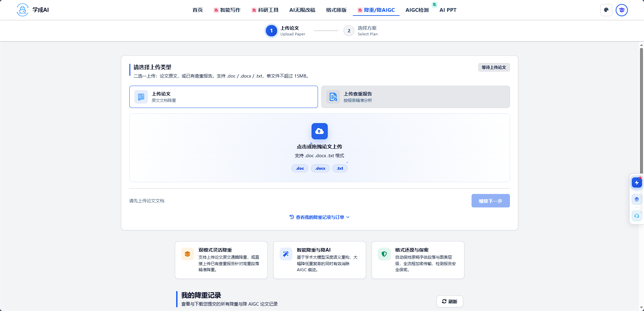Image resolution: width=644 pixels, height=311 pixels.
Task: Click the magic wand icon in 智能降重与降AI
Action: [x=286, y=254]
